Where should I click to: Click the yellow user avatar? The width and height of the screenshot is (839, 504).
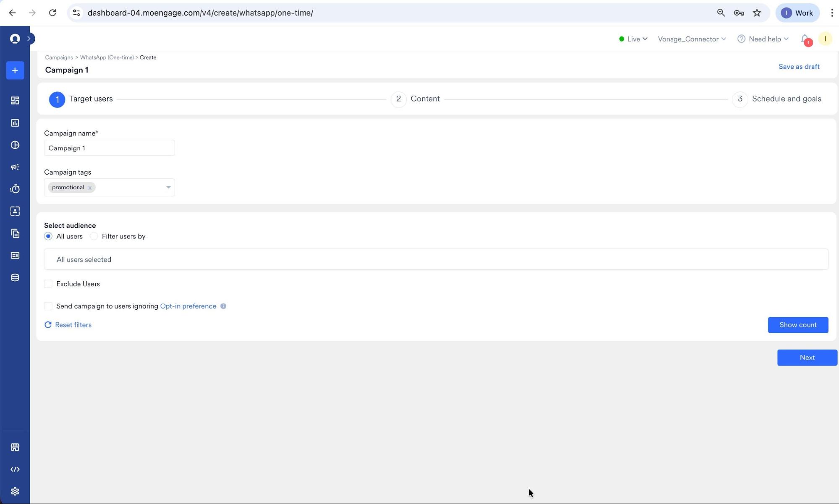pyautogui.click(x=825, y=39)
